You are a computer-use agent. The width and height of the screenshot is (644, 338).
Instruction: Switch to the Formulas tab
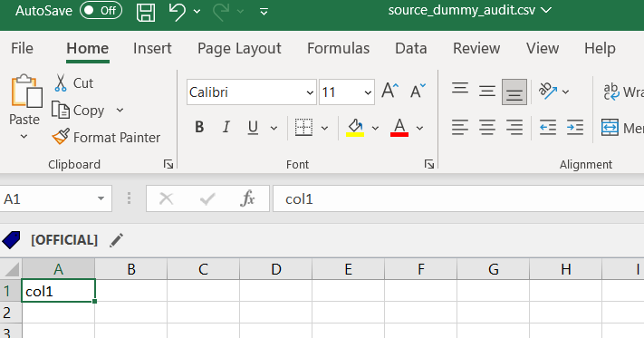coord(338,48)
